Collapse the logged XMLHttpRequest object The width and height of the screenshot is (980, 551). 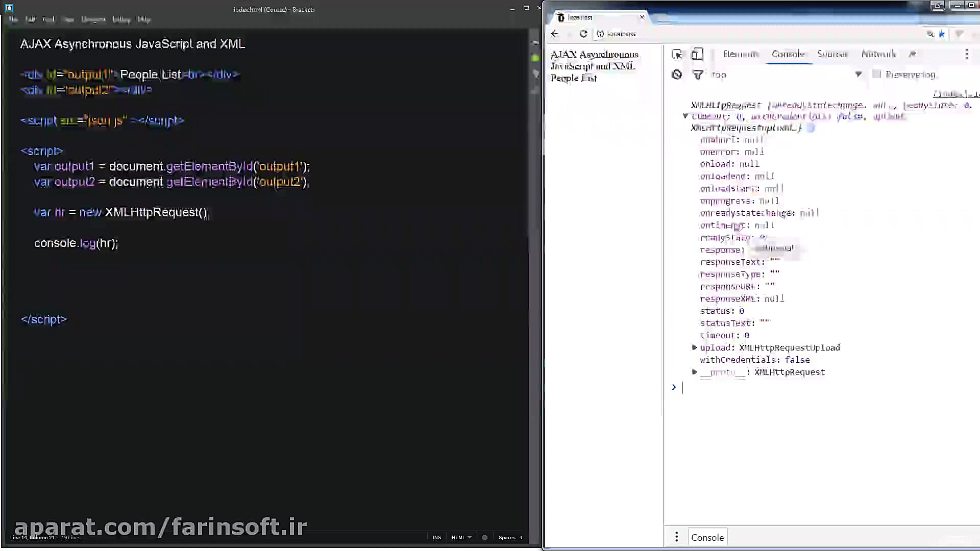tap(685, 116)
